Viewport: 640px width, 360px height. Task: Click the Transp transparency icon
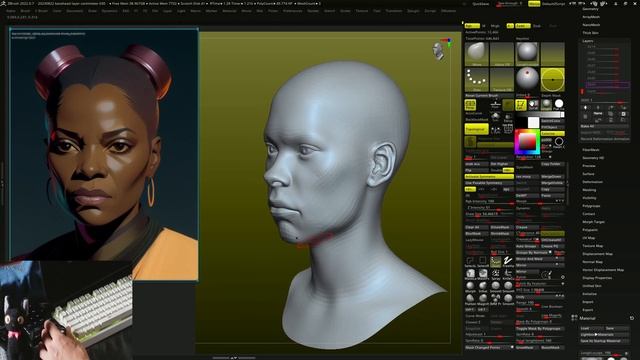[x=508, y=118]
